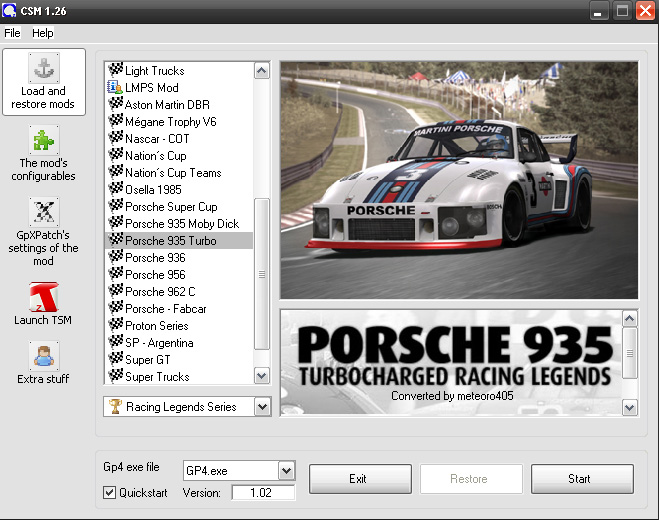Select Nascar - COT mod

[179, 138]
